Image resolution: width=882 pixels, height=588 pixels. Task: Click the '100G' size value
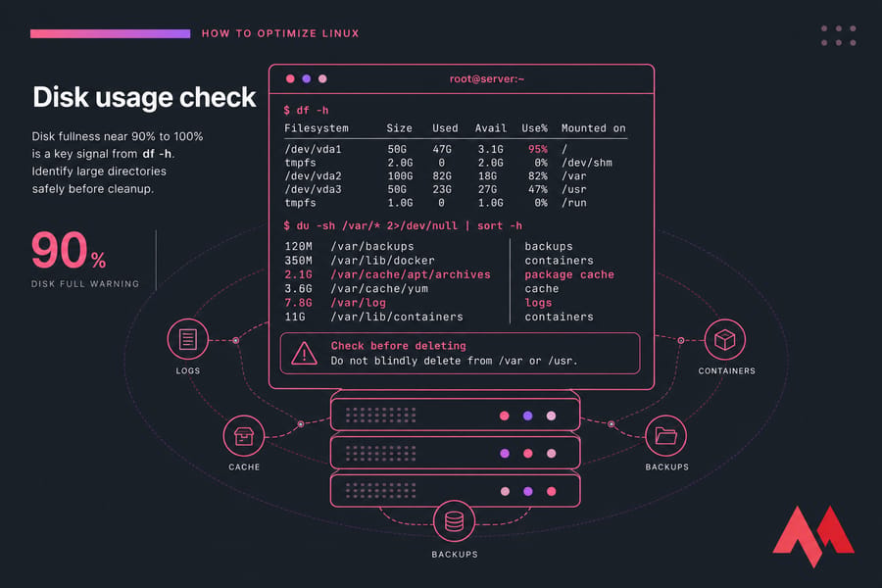(400, 176)
